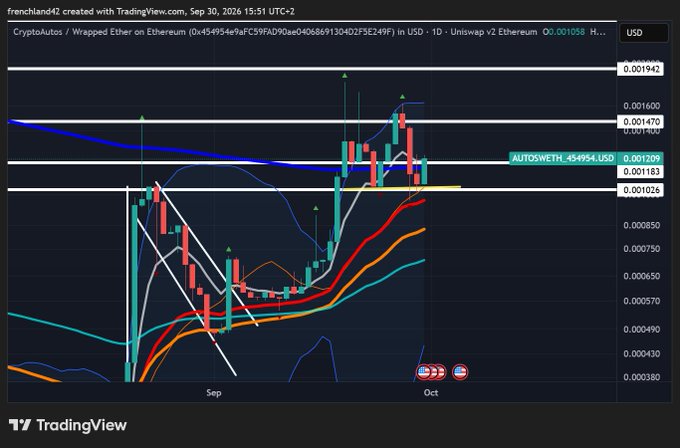Click the current price tag 0.001209

point(641,158)
